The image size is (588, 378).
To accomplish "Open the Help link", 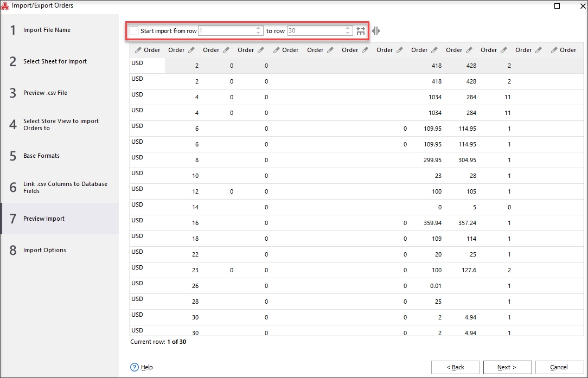I will point(146,367).
